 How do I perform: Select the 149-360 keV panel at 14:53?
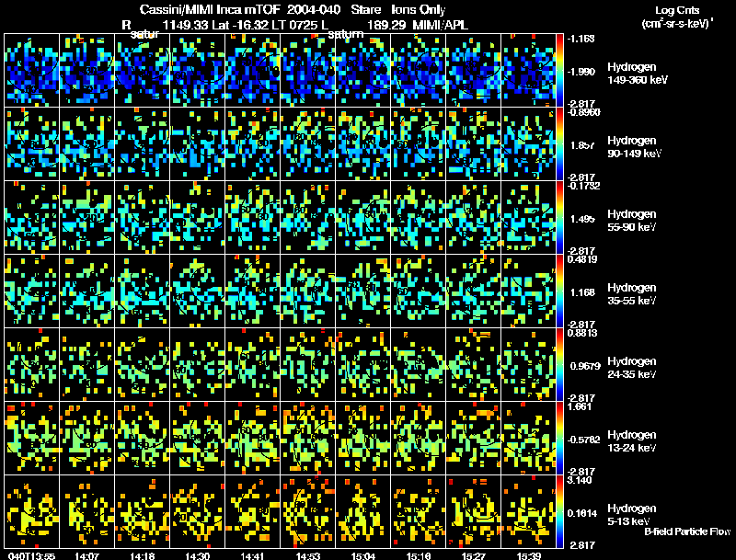pyautogui.click(x=308, y=70)
